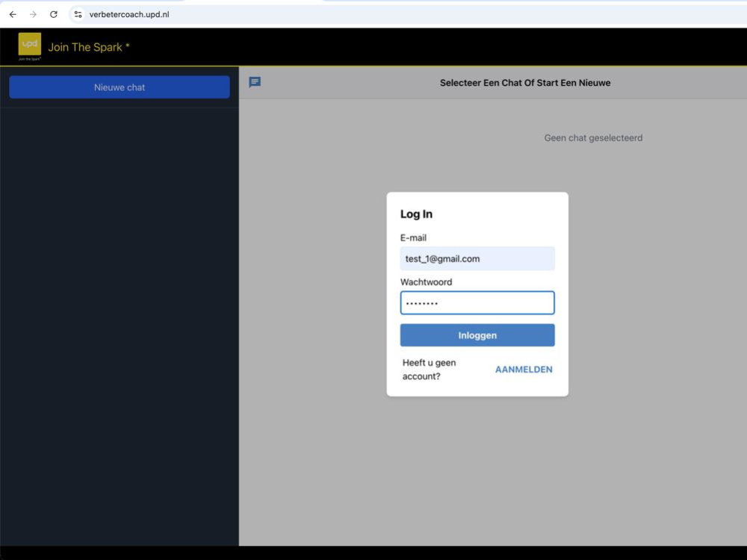Screen dimensions: 747x560
Task: Open site information icon in address bar
Action: point(78,14)
